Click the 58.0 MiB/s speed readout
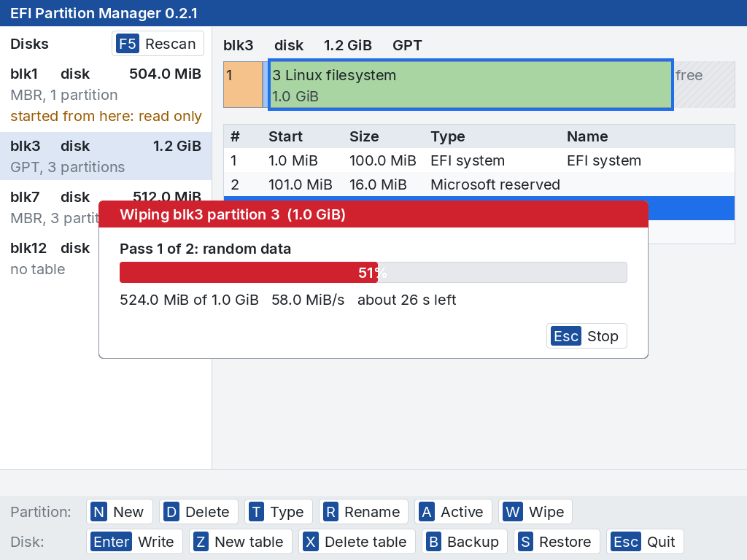Image resolution: width=747 pixels, height=560 pixels. [308, 300]
